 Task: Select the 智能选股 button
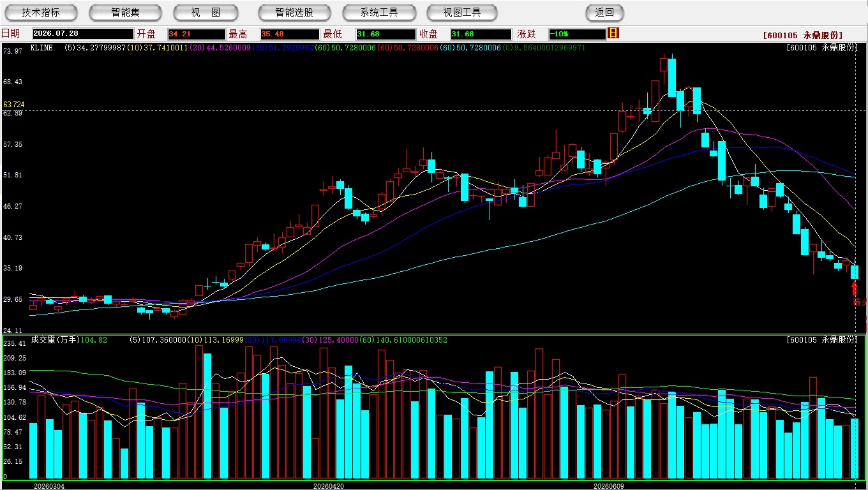coord(294,12)
